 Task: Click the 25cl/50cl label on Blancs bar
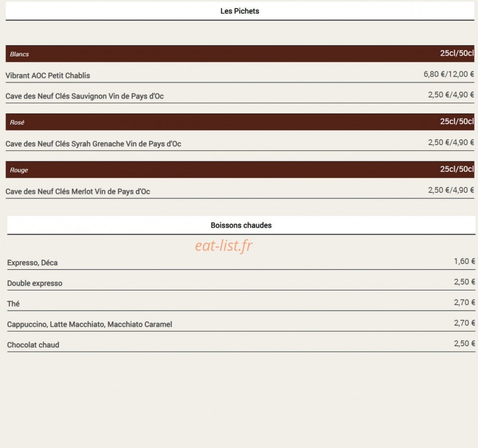(x=457, y=53)
